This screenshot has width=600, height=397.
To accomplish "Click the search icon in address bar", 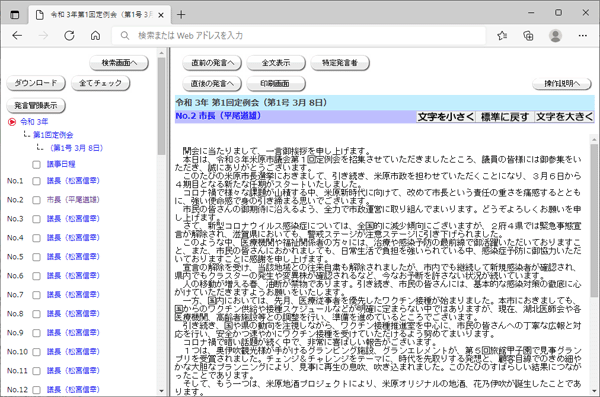I will (125, 36).
